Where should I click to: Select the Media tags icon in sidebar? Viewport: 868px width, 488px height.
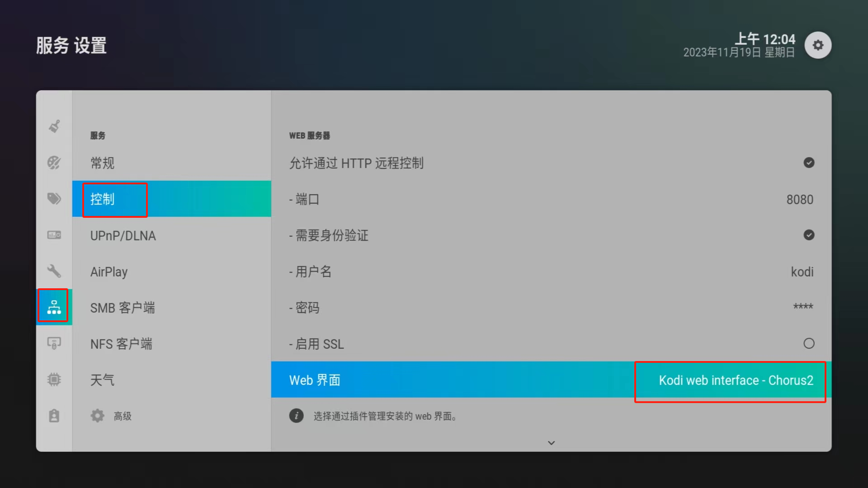click(54, 199)
